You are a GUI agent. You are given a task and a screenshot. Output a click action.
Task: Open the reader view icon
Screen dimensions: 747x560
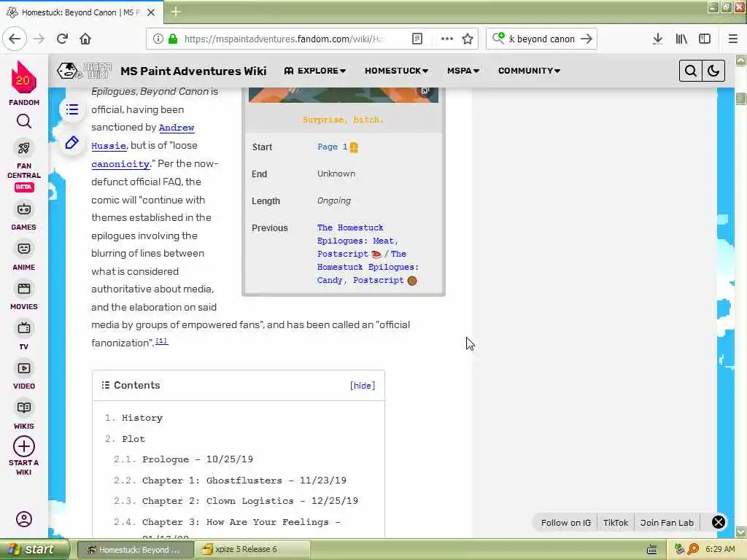click(417, 39)
